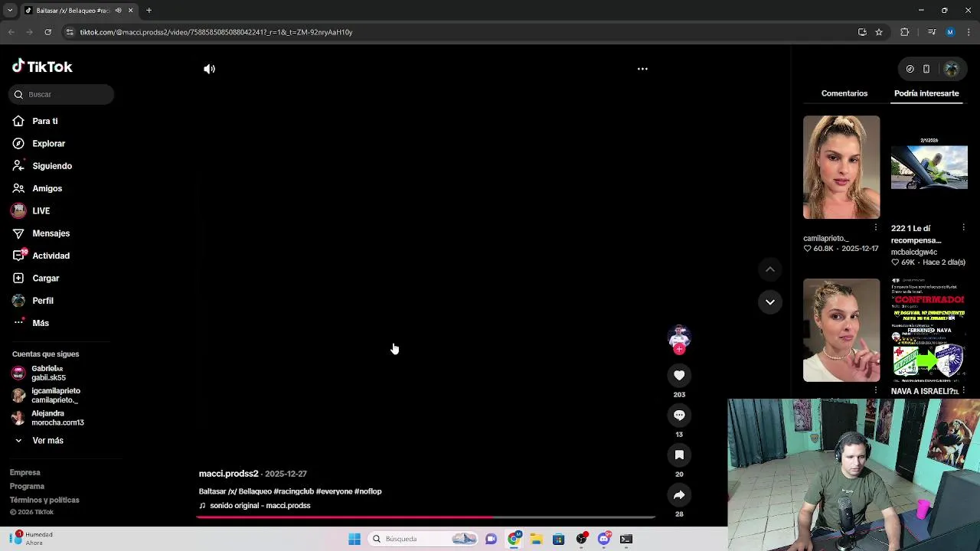Open Windows Start menu
Viewport: 980px width, 551px height.
pos(354,539)
